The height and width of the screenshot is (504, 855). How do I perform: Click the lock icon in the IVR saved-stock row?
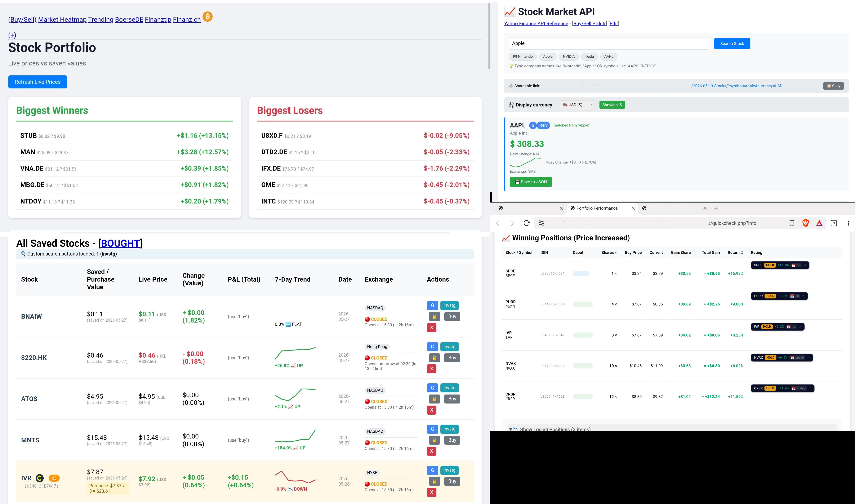click(x=434, y=481)
